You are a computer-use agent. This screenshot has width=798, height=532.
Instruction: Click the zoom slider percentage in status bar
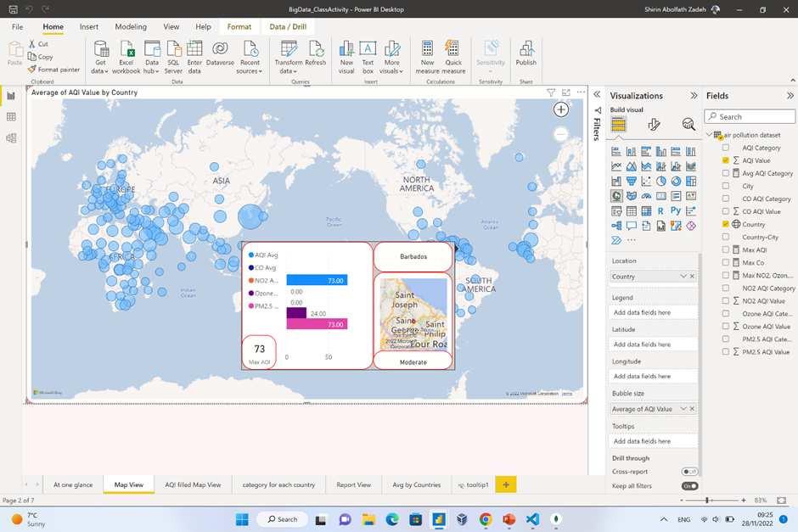point(761,501)
